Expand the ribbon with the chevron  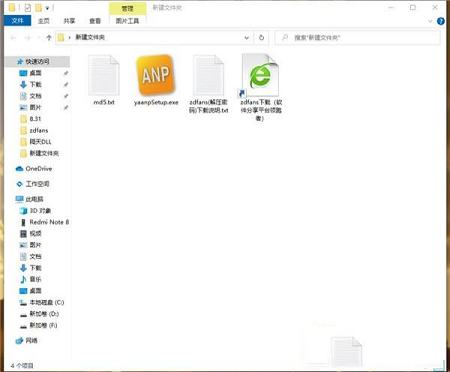coord(430,21)
